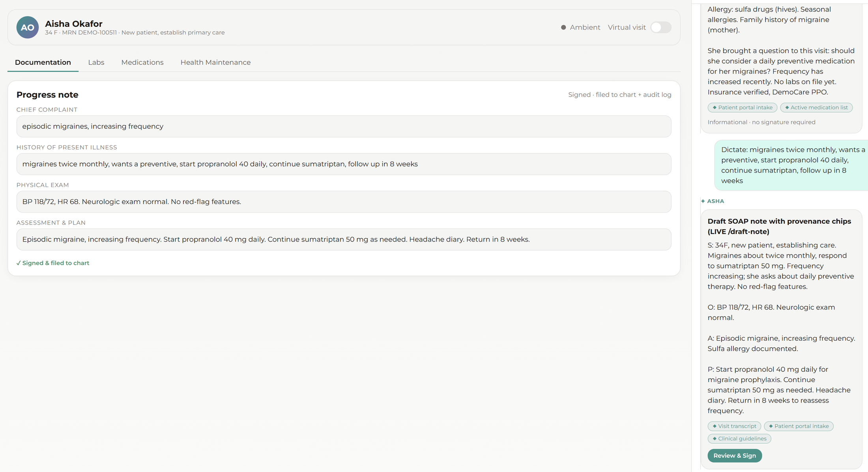Click the Progress note heading
Image resolution: width=868 pixels, height=472 pixels.
click(47, 95)
